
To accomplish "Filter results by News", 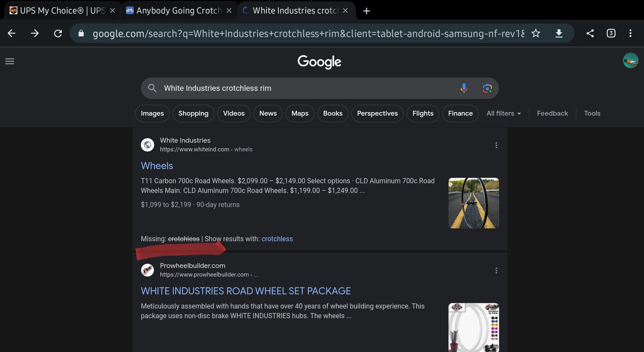I will pyautogui.click(x=268, y=113).
